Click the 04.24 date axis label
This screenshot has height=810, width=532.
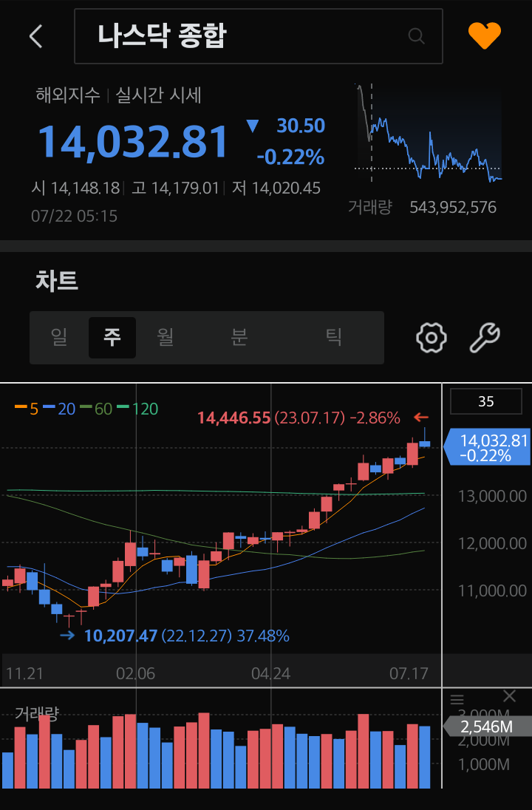pyautogui.click(x=270, y=673)
